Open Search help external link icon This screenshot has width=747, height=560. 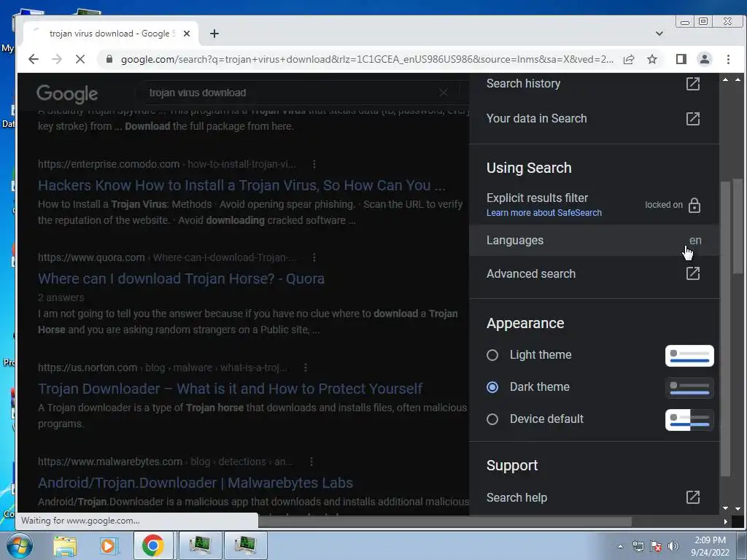(693, 497)
